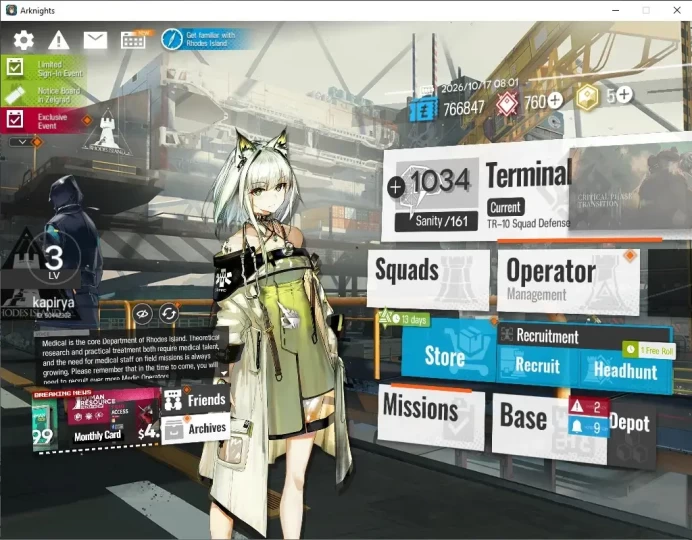The width and height of the screenshot is (692, 540).
Task: Open the Squads menu
Action: click(x=428, y=278)
